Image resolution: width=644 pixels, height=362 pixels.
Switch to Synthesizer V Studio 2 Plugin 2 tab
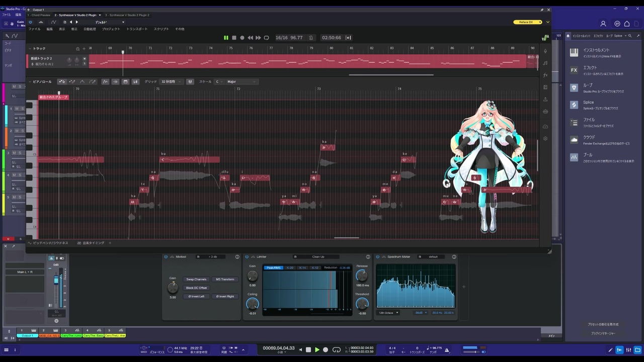click(x=126, y=15)
